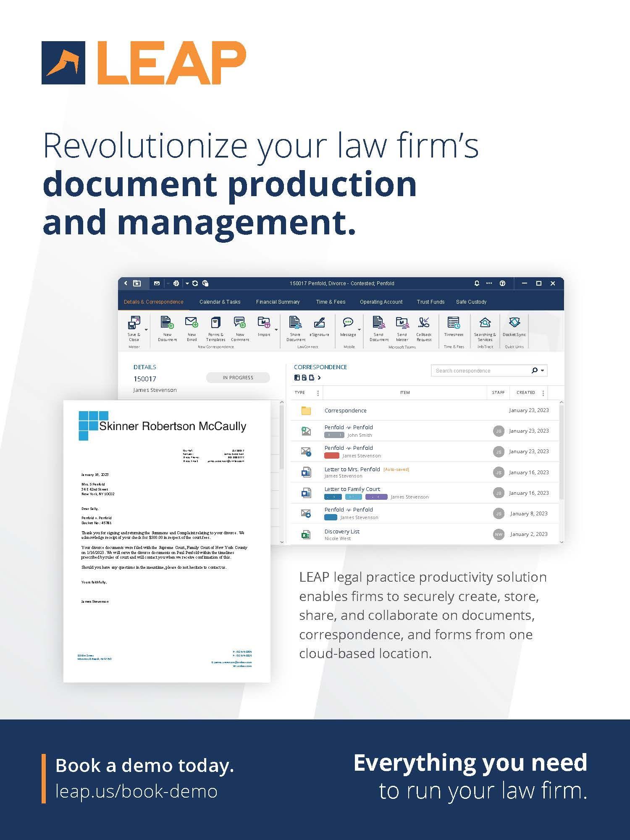Screen dimensions: 630x840
Task: Click matter number "150017" under Details
Action: (145, 379)
